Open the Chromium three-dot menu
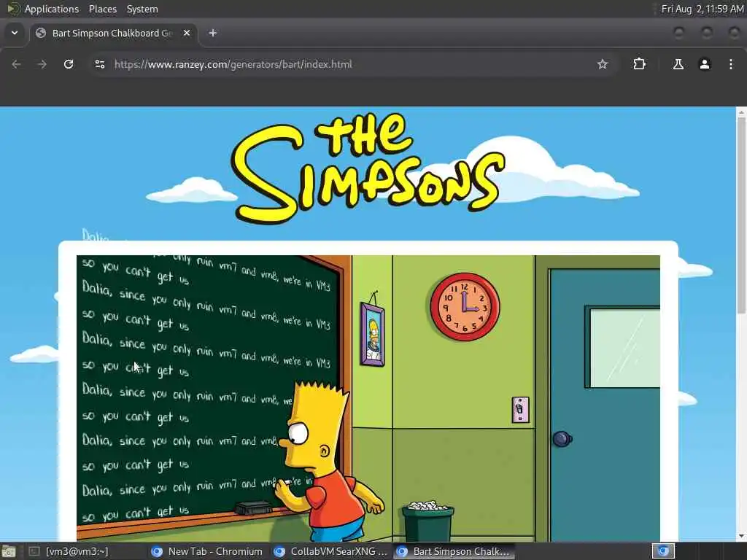This screenshot has width=747, height=560. coord(731,64)
